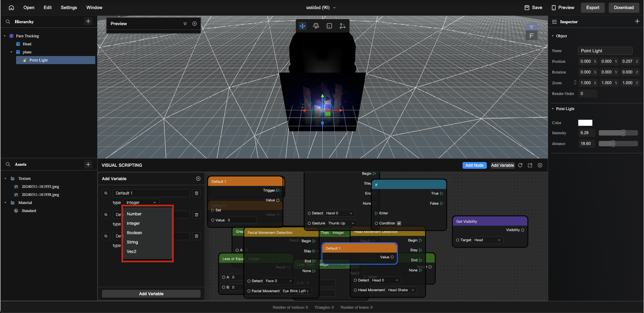Click the F front view cube face

[531, 36]
